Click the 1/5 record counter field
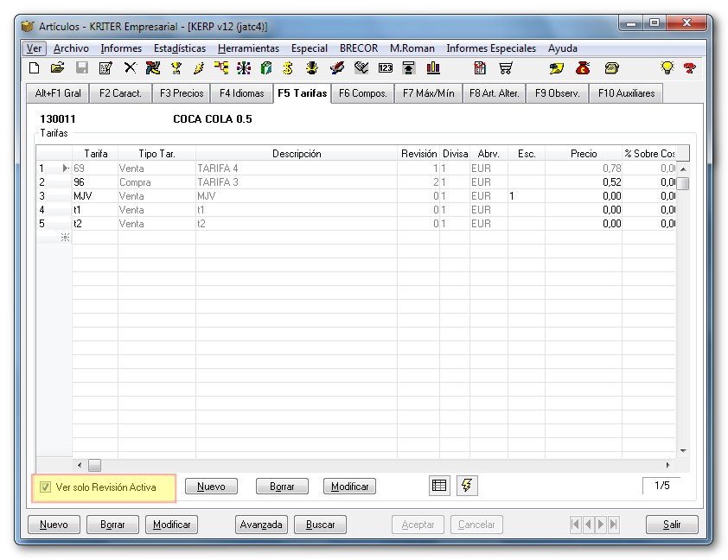The width and height of the screenshot is (728, 560). (661, 486)
